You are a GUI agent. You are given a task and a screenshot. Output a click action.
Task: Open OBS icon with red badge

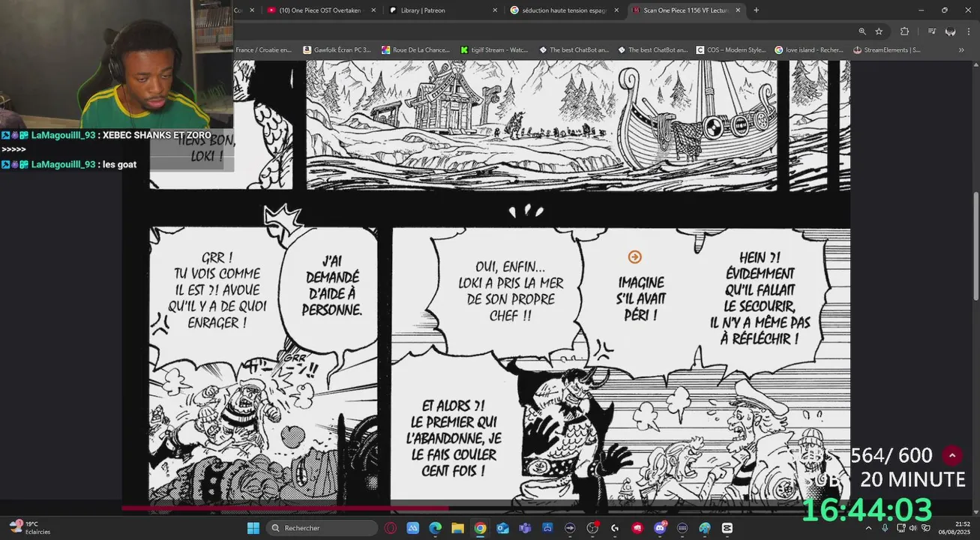coord(592,528)
